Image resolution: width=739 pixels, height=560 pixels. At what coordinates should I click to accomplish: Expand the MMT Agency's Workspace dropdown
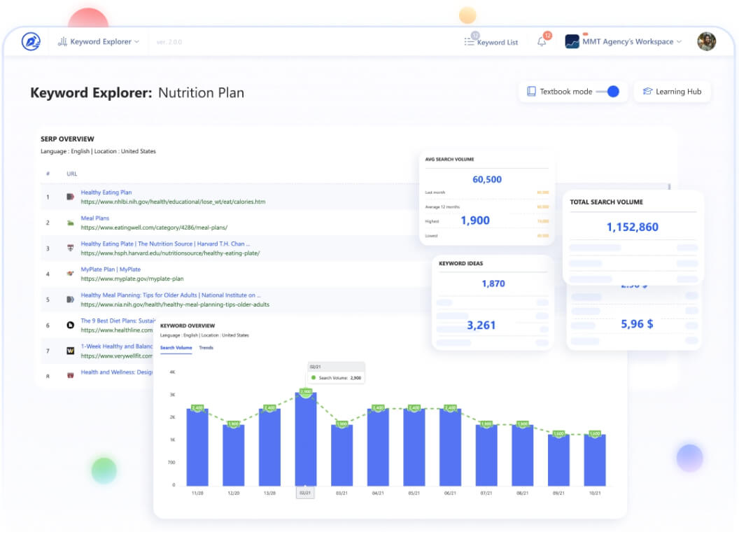pyautogui.click(x=631, y=41)
